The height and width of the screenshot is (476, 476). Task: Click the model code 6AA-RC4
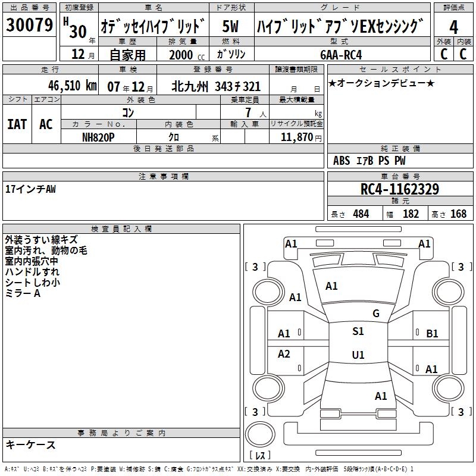point(341,55)
